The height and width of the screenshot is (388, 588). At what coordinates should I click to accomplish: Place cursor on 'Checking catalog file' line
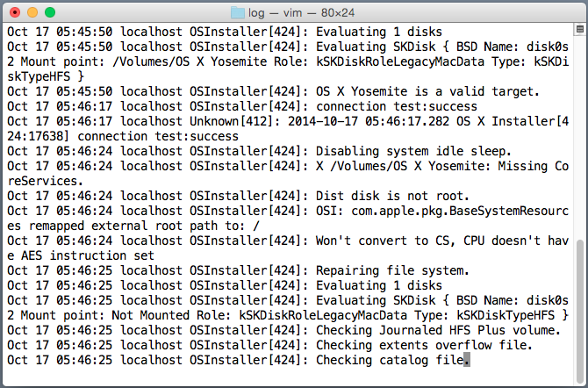[239, 360]
